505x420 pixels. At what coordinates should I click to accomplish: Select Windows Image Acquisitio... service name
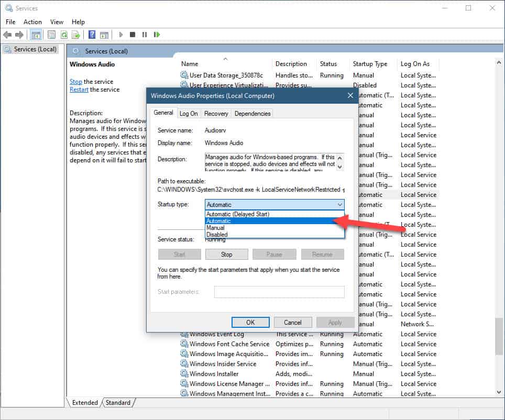(229, 353)
